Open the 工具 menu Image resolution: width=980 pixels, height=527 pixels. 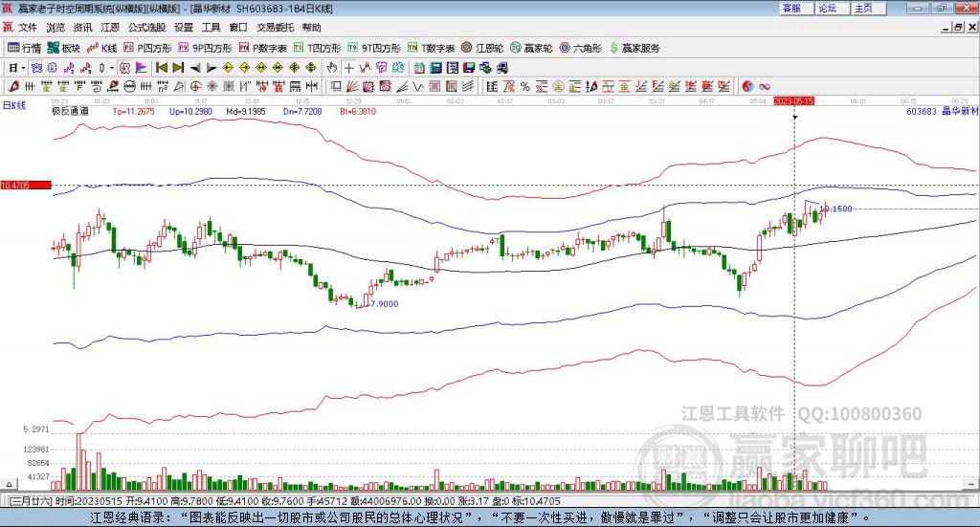(x=212, y=28)
